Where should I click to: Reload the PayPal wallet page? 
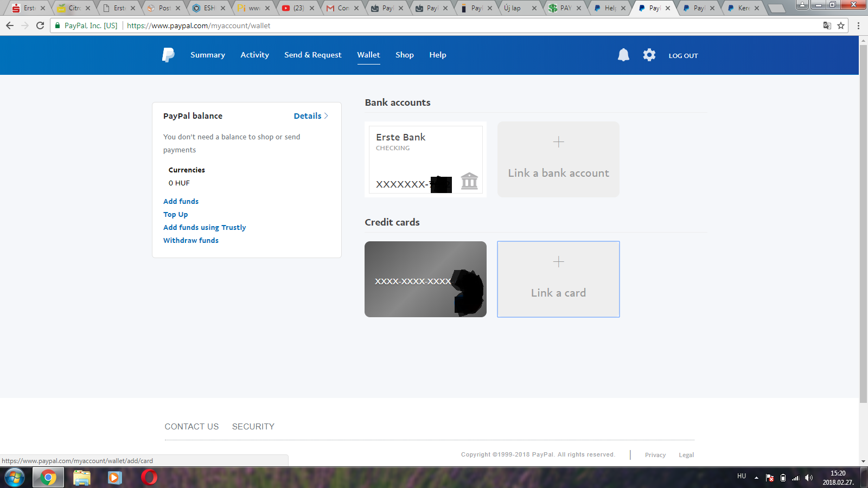point(40,25)
